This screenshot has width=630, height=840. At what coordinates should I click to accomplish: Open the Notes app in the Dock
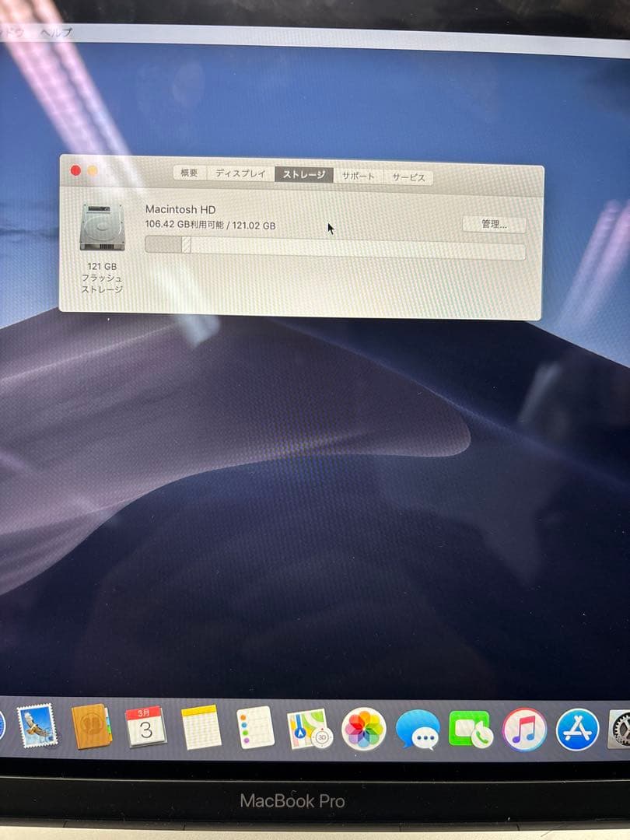point(201,727)
